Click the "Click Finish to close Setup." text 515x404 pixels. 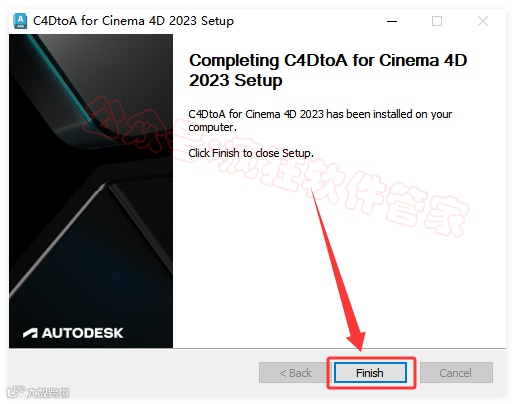pyautogui.click(x=251, y=153)
